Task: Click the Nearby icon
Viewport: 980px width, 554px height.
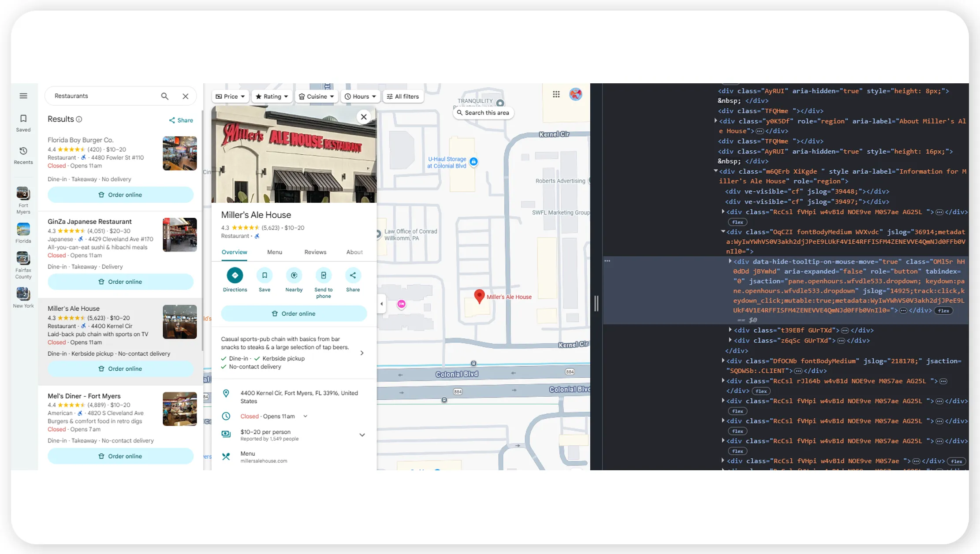Action: (x=294, y=275)
